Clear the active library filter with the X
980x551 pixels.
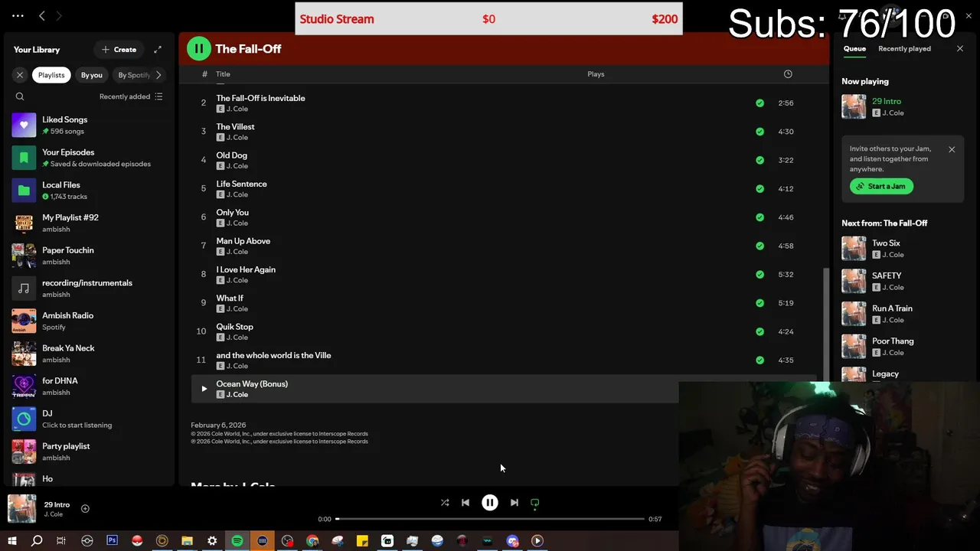(20, 75)
